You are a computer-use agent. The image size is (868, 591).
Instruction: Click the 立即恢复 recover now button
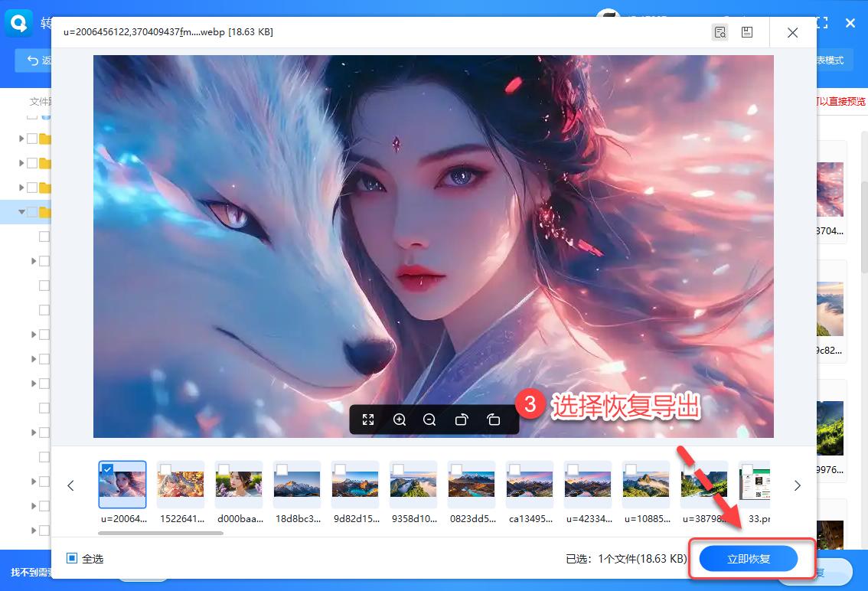tap(749, 559)
